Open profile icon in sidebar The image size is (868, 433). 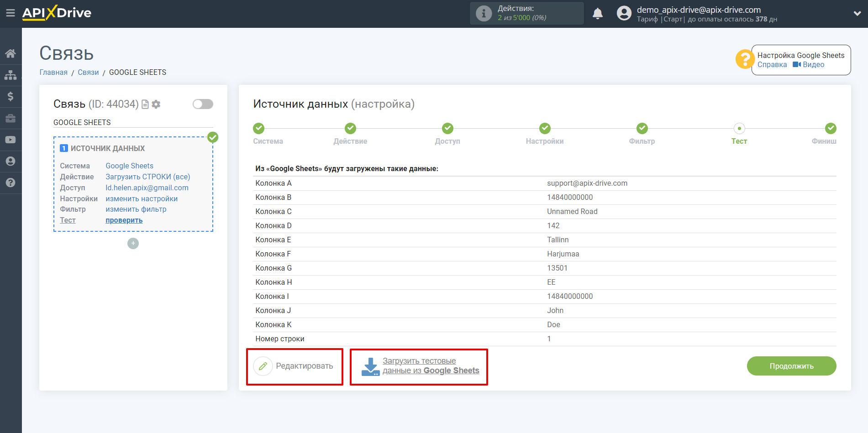point(11,161)
